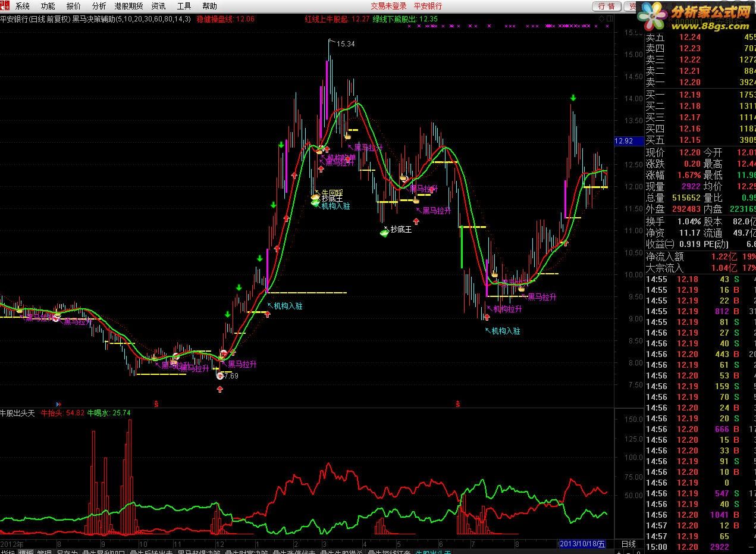Open the 资讯 menu
The width and height of the screenshot is (756, 554).
coord(158,6)
